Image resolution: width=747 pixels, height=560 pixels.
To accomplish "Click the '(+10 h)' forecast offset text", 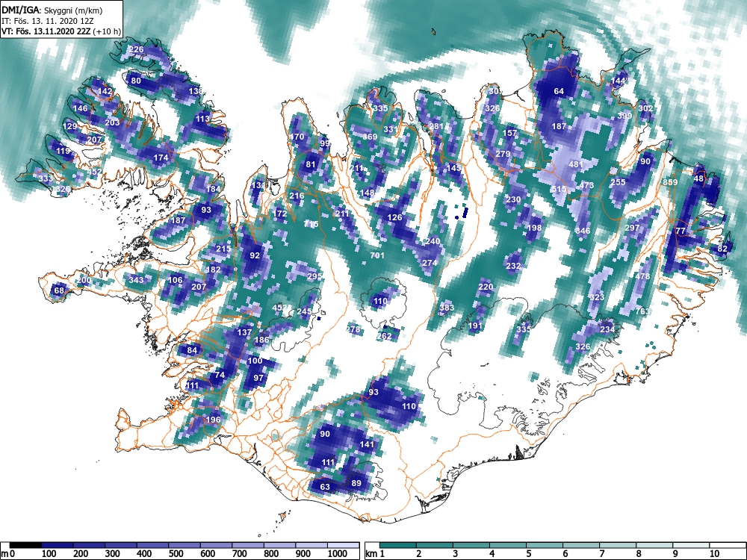I will (x=108, y=32).
